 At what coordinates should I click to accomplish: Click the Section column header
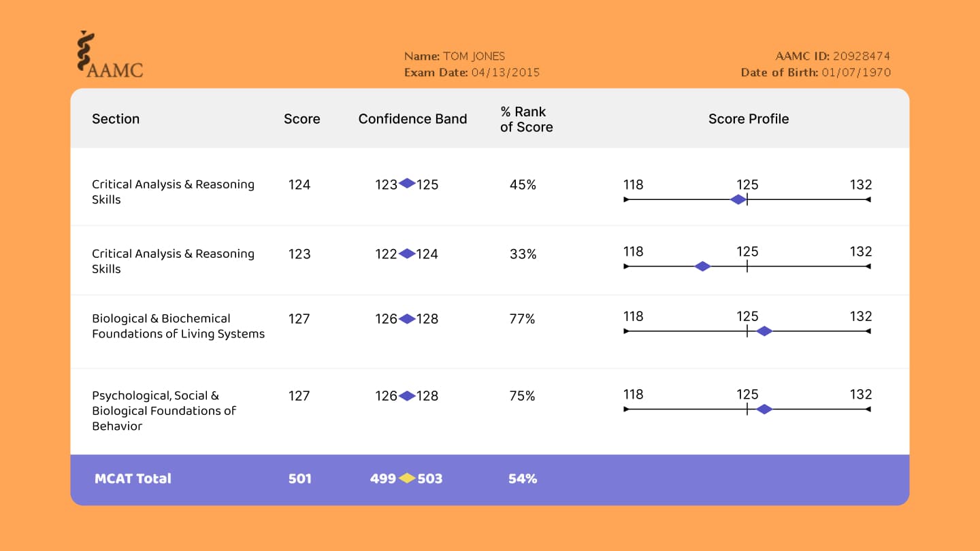point(116,119)
